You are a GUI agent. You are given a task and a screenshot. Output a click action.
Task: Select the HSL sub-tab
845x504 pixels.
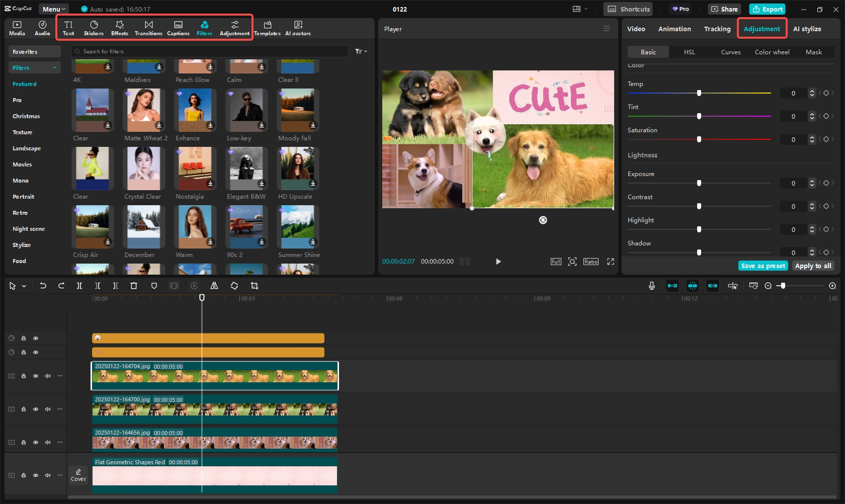point(689,52)
